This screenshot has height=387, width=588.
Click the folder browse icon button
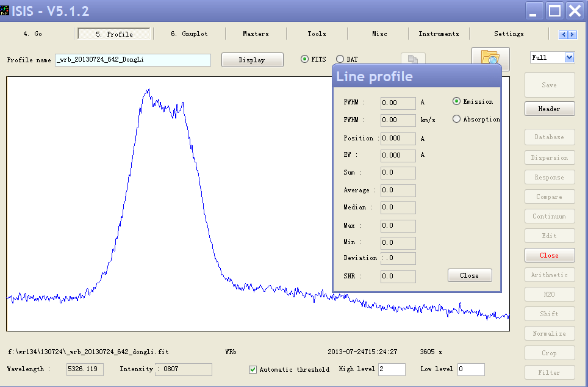coord(490,57)
